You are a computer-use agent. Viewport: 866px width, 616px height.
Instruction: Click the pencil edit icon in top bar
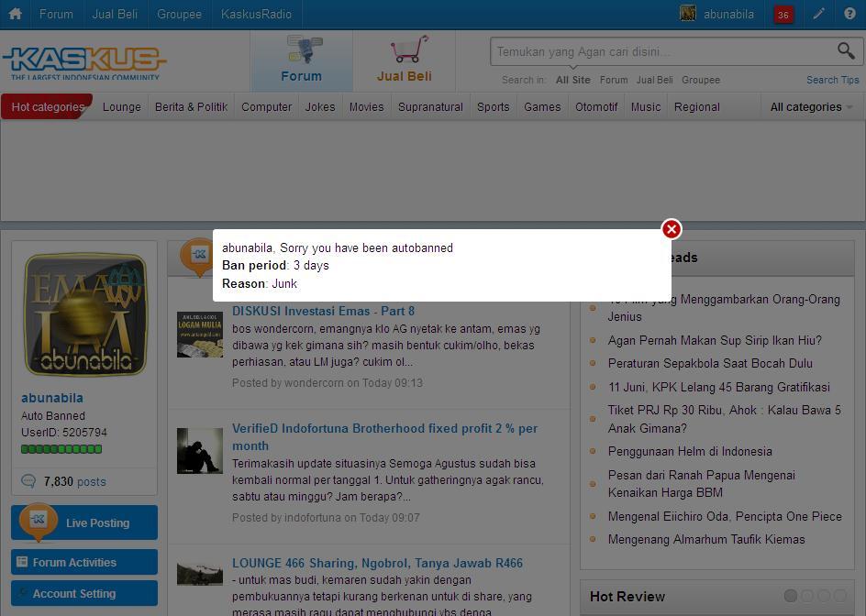pyautogui.click(x=818, y=14)
